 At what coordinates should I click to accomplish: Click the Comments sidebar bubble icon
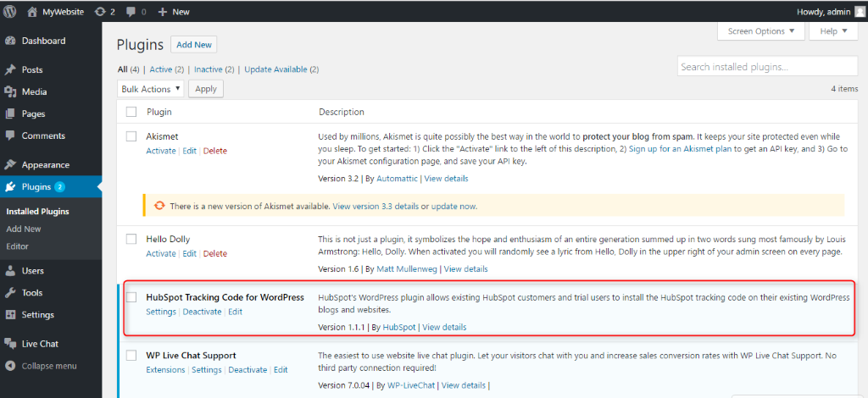tap(10, 136)
